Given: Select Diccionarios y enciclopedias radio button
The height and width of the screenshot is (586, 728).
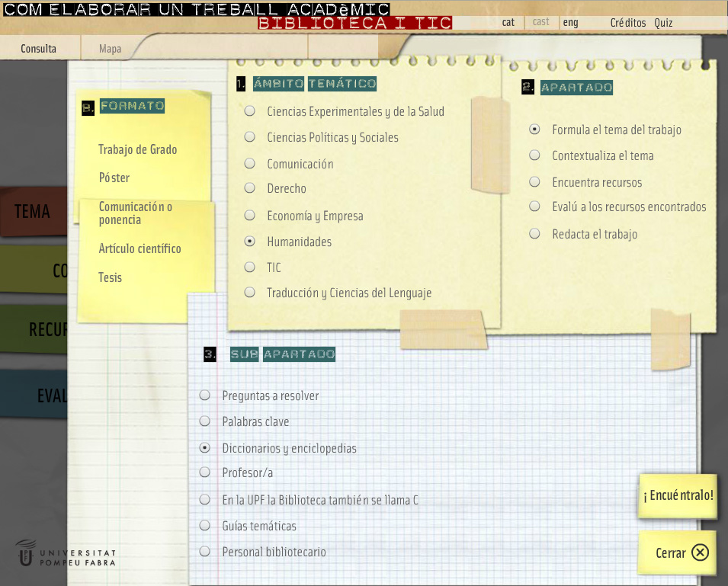Looking at the screenshot, I should pyautogui.click(x=205, y=448).
